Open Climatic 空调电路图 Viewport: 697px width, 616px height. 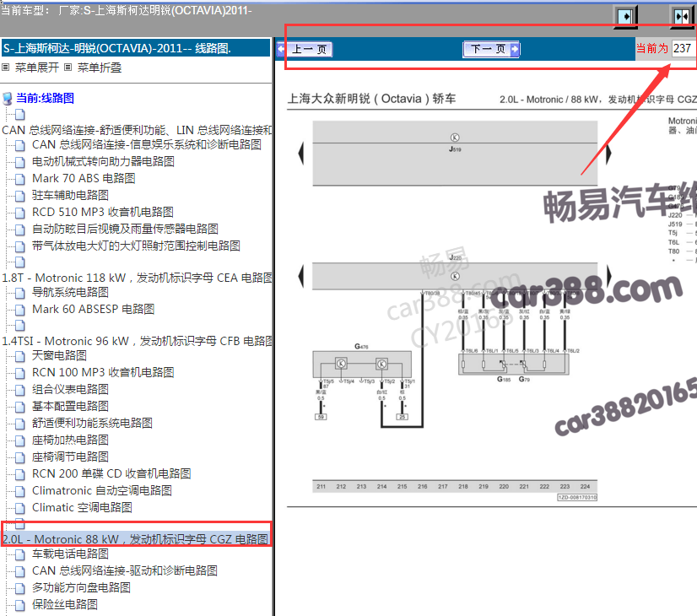click(x=82, y=507)
